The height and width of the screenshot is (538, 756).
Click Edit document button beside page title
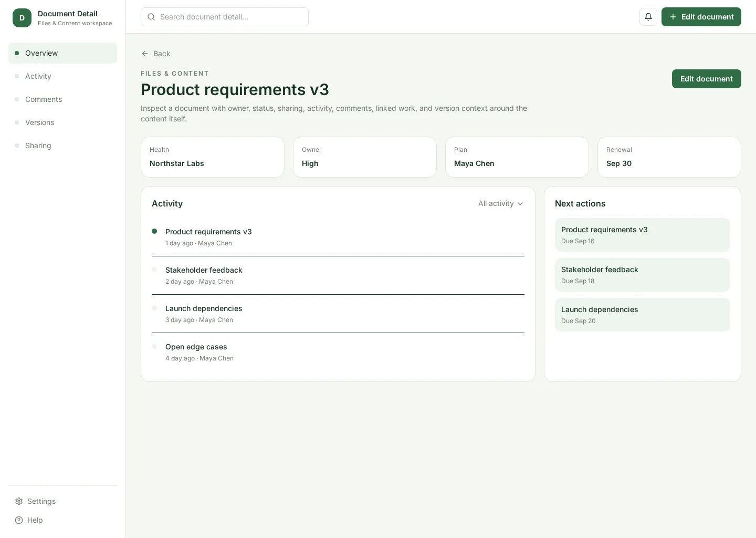click(707, 79)
